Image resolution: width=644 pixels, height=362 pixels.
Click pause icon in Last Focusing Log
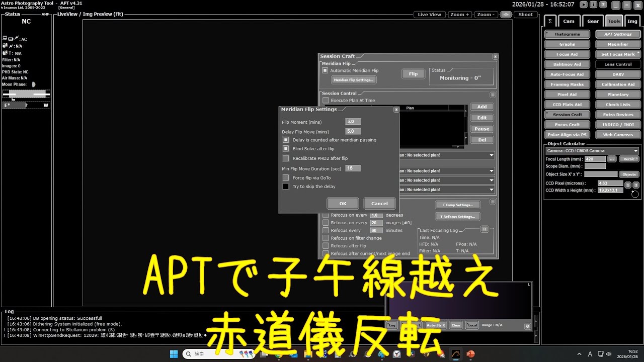(x=485, y=229)
